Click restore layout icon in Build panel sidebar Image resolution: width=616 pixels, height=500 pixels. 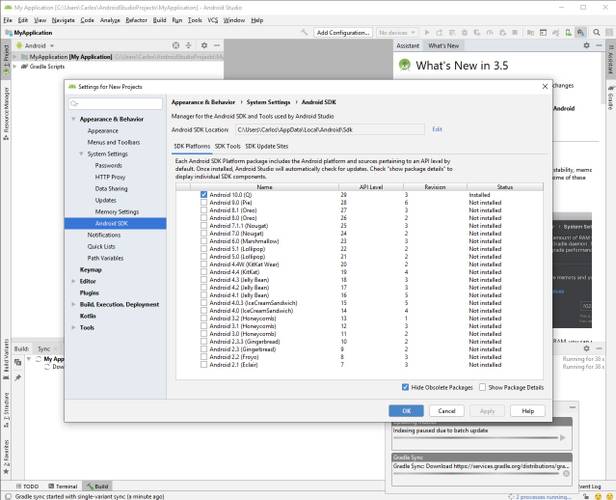click(18, 362)
